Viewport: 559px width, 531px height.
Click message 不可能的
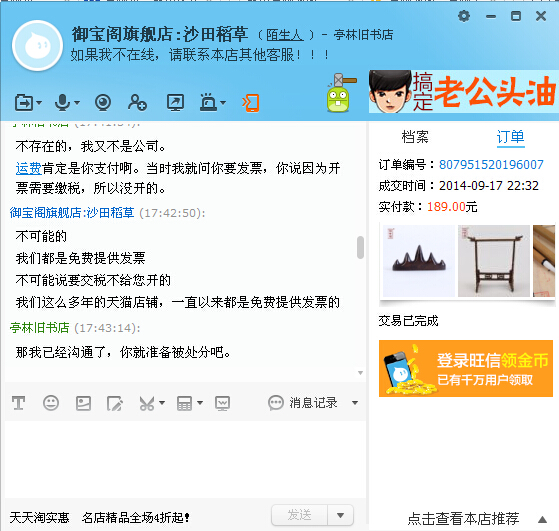(41, 236)
